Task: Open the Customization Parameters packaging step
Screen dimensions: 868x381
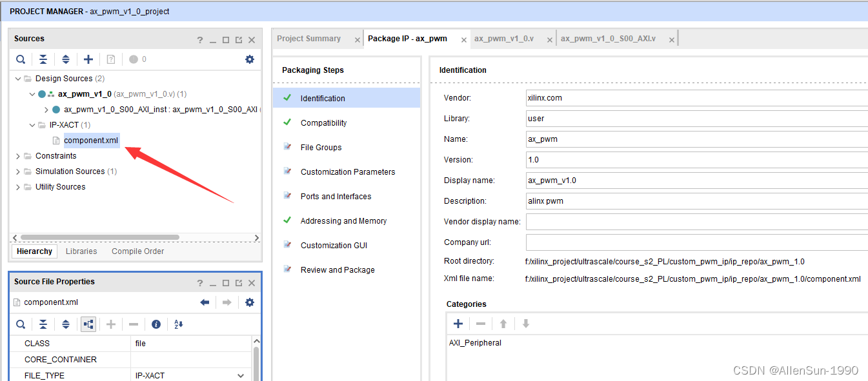Action: point(347,172)
